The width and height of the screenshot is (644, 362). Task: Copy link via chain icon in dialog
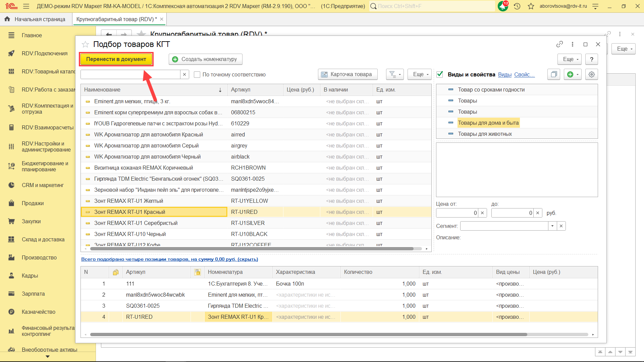[559, 44]
